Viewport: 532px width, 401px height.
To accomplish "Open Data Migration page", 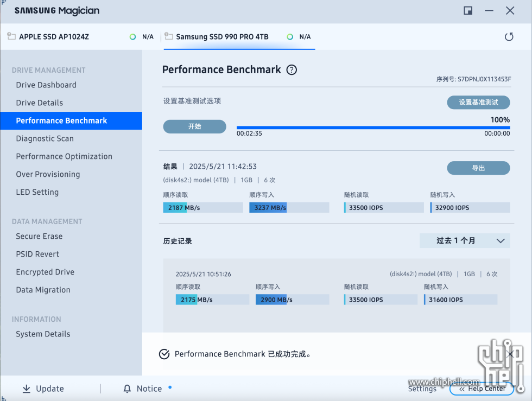I will point(43,290).
